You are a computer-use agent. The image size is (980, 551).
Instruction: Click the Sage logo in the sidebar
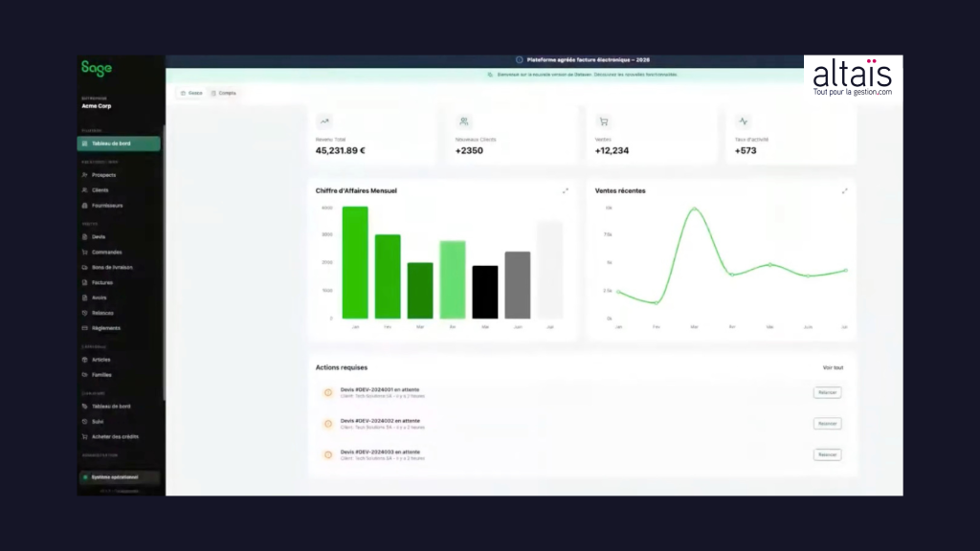point(97,69)
